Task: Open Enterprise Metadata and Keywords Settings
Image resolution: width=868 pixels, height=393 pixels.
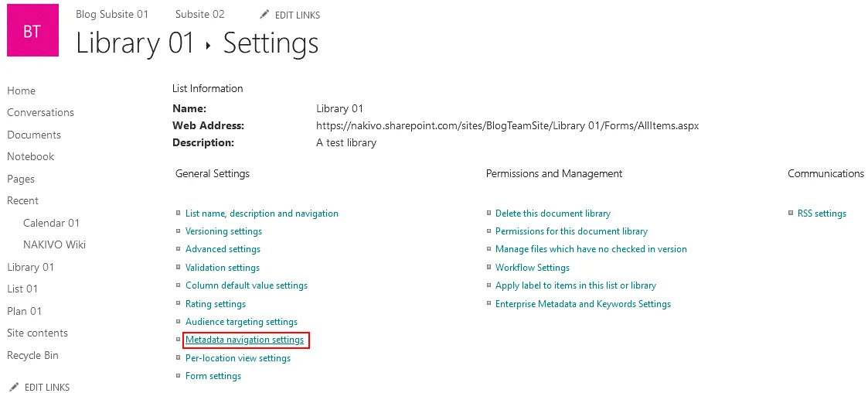Action: coord(583,304)
